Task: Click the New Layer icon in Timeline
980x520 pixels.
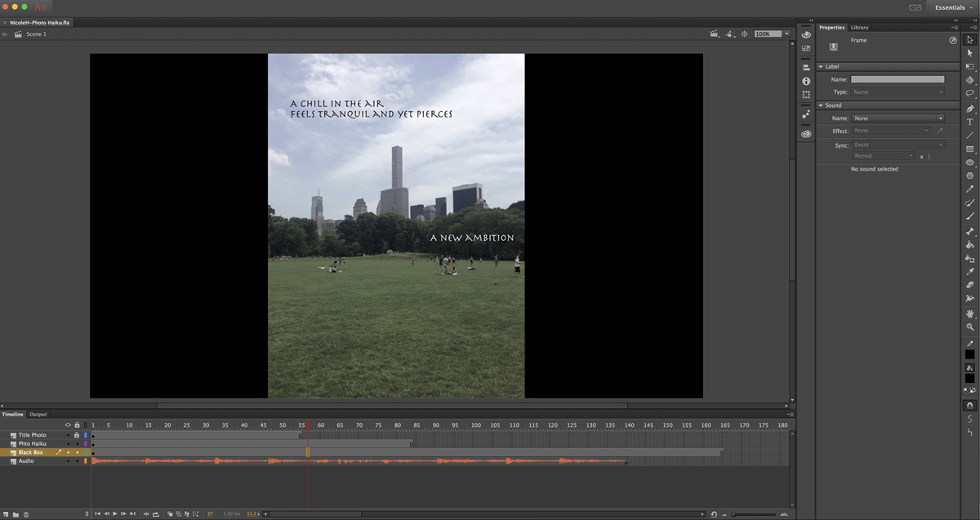Action: click(x=6, y=514)
